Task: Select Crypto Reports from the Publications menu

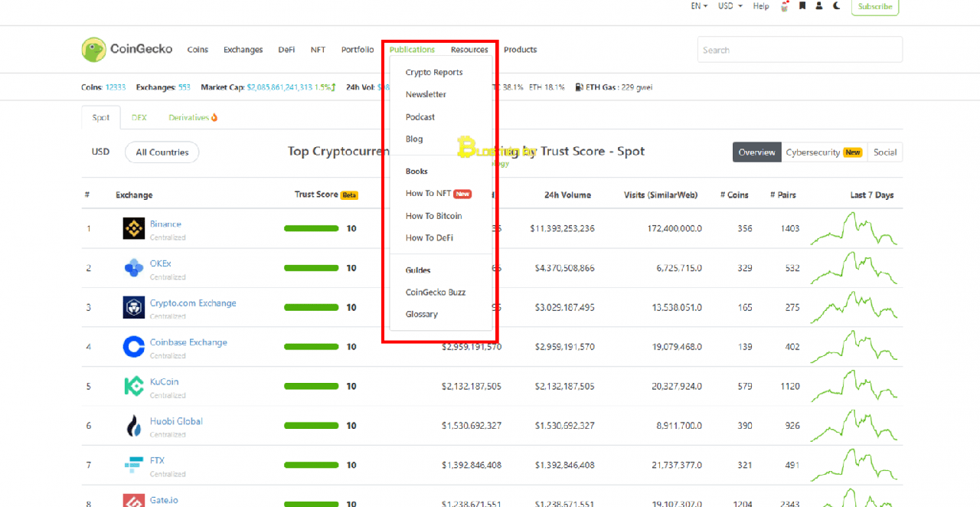Action: (x=434, y=72)
